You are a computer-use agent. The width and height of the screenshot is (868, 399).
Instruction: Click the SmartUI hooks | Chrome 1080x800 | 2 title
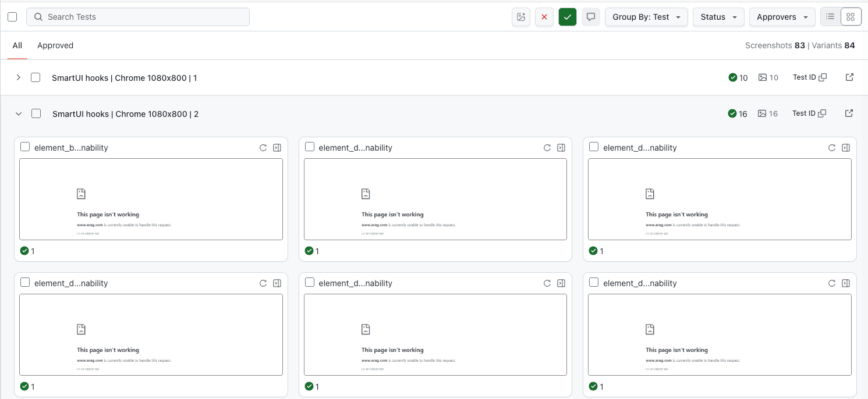coord(125,114)
